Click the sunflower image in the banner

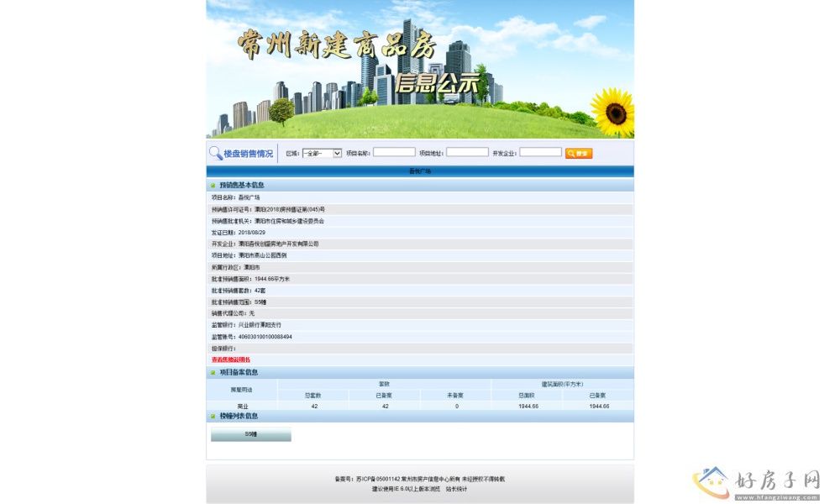point(612,111)
